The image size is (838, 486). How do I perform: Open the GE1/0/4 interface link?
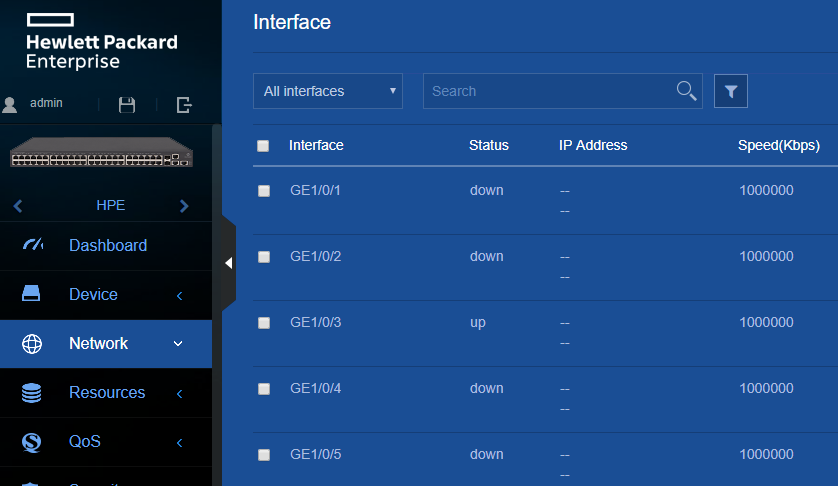click(x=315, y=388)
